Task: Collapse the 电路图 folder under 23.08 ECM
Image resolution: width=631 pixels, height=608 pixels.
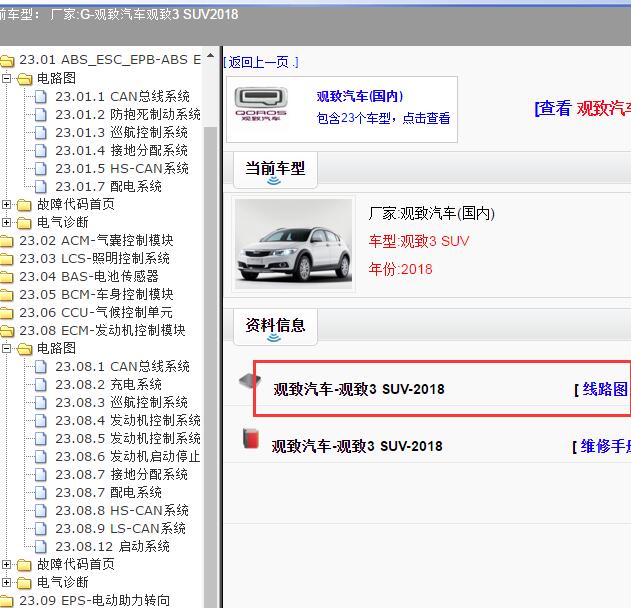Action: point(6,348)
